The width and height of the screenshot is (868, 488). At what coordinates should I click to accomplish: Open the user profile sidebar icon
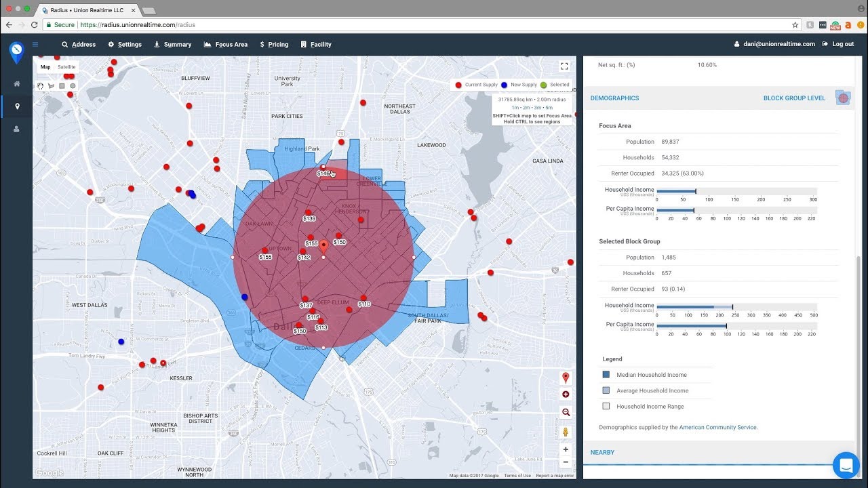[17, 129]
